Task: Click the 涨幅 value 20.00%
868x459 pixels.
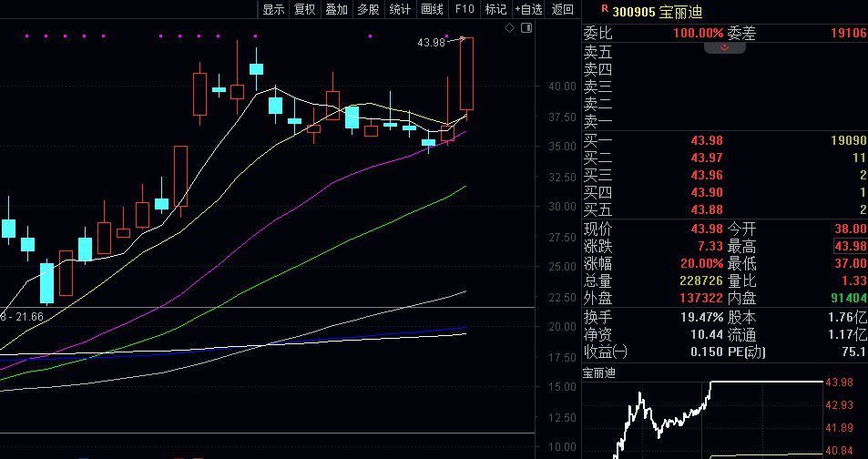Action: point(702,263)
